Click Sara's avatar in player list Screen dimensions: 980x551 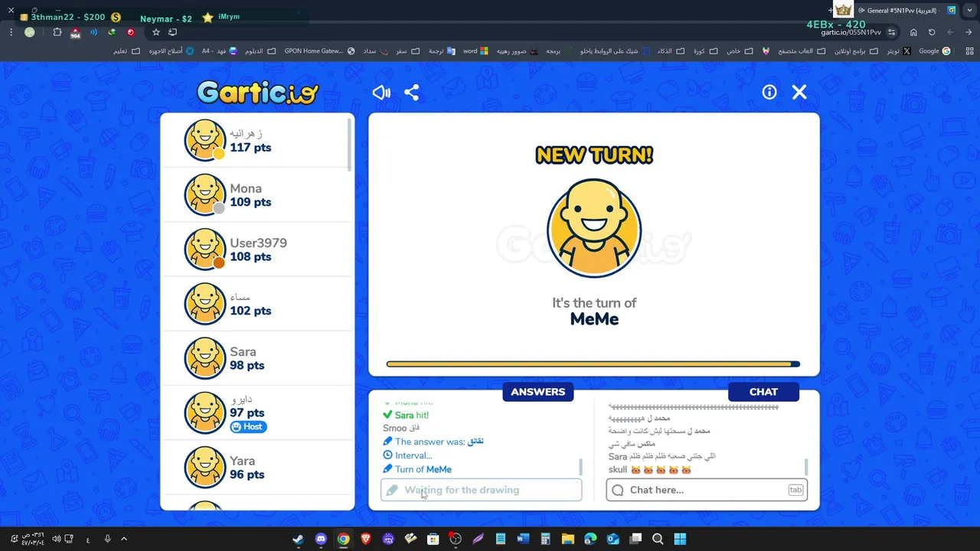click(205, 358)
